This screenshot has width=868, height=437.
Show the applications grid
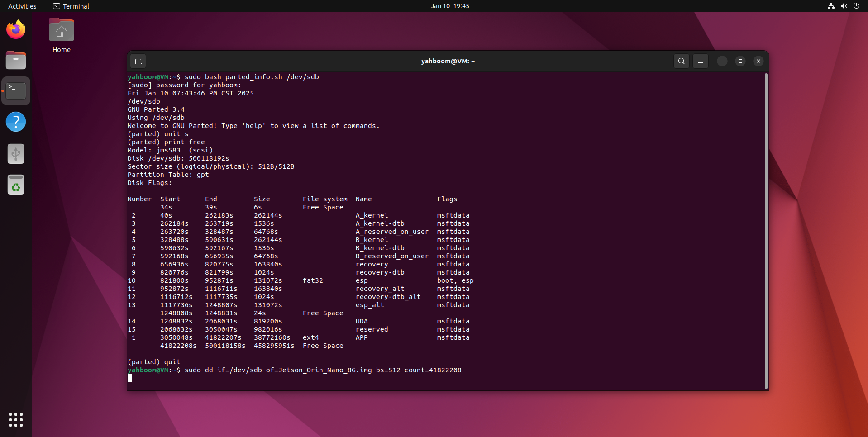tap(16, 419)
